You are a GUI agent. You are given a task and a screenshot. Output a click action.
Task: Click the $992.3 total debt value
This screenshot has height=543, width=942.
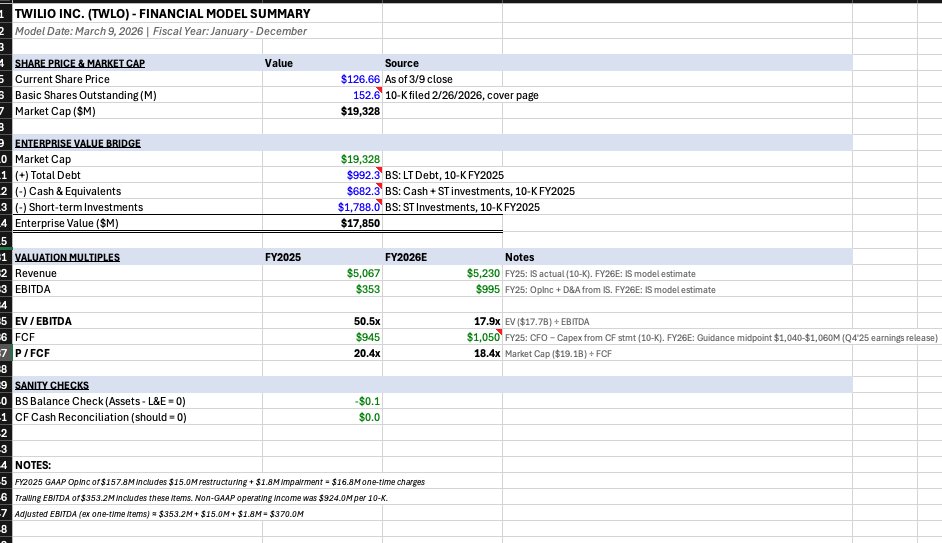click(x=363, y=175)
